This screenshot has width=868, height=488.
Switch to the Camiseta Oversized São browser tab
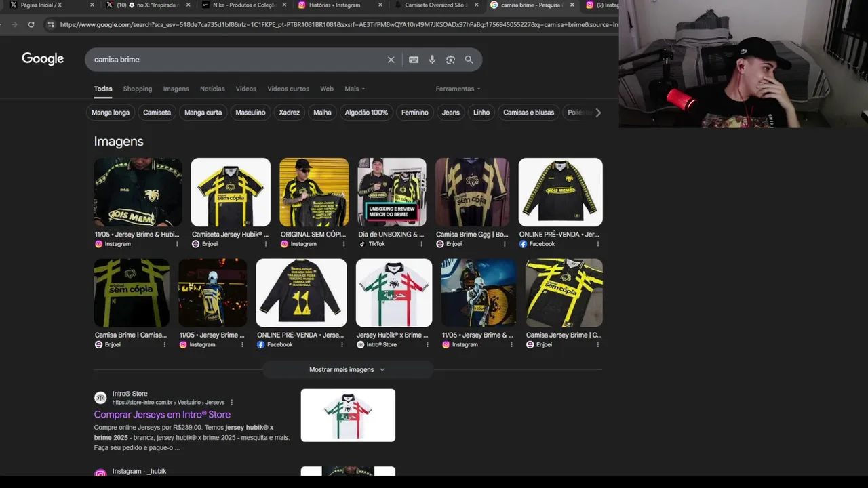click(x=436, y=5)
